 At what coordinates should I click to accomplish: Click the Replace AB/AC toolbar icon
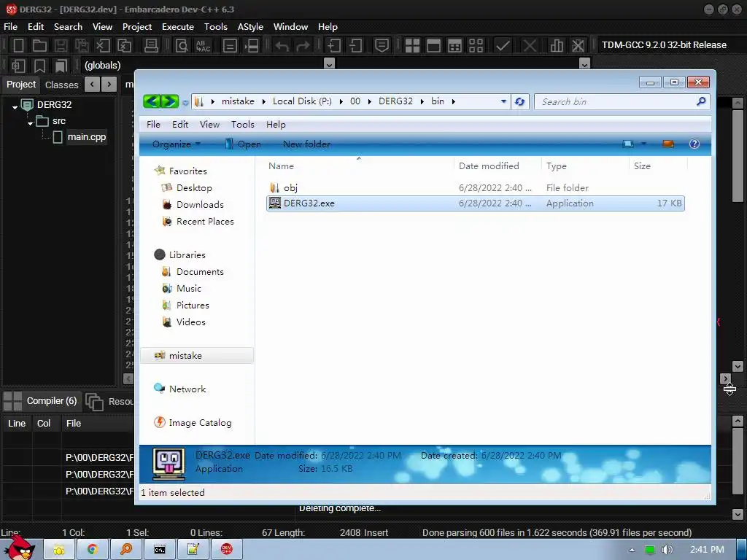coord(203,46)
